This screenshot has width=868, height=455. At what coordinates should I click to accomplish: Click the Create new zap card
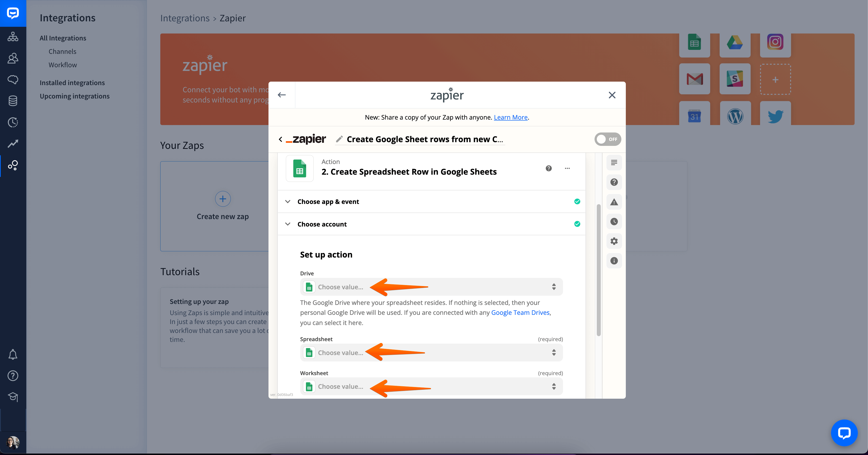point(215,206)
